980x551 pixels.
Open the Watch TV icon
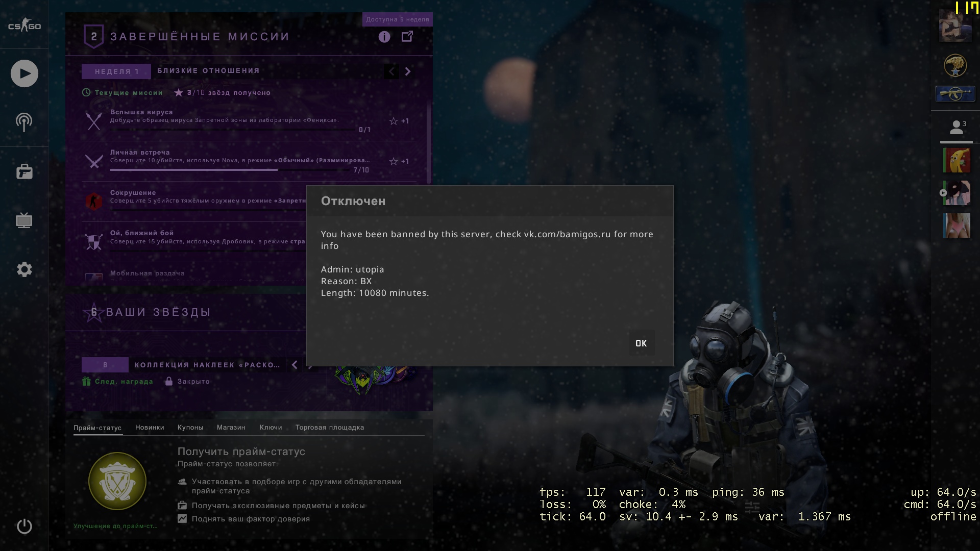click(x=24, y=220)
